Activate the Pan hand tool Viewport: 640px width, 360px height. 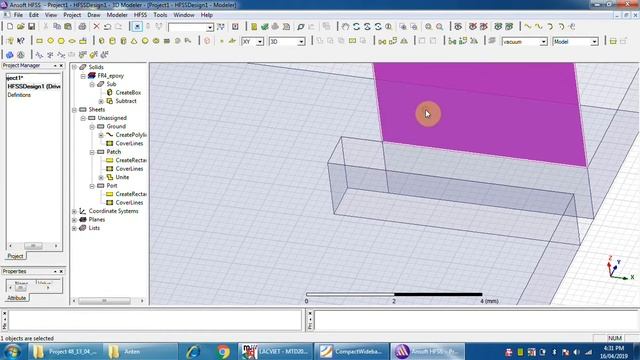(345, 27)
